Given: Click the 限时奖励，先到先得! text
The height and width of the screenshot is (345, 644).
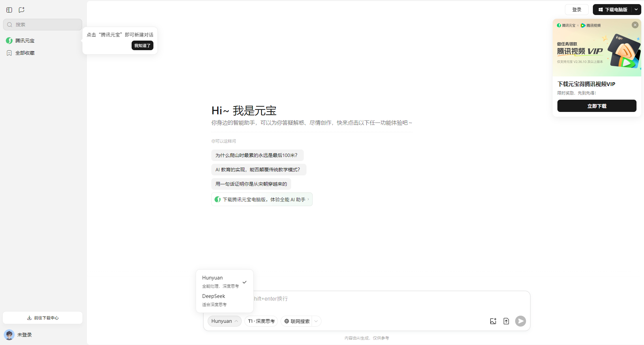Looking at the screenshot, I should click(x=577, y=93).
